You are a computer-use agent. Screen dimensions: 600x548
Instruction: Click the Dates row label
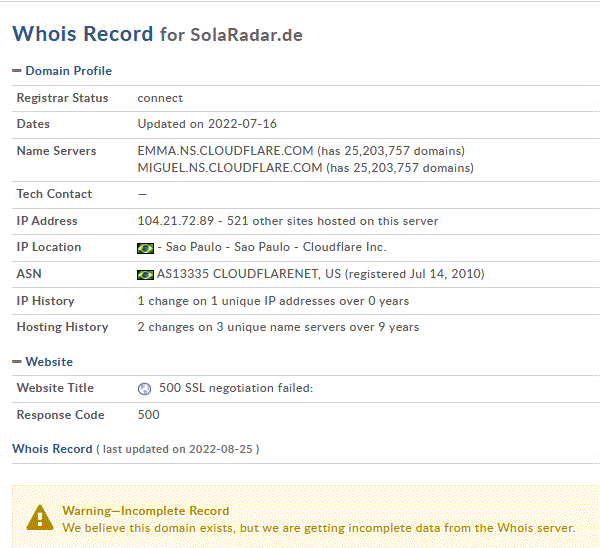33,124
